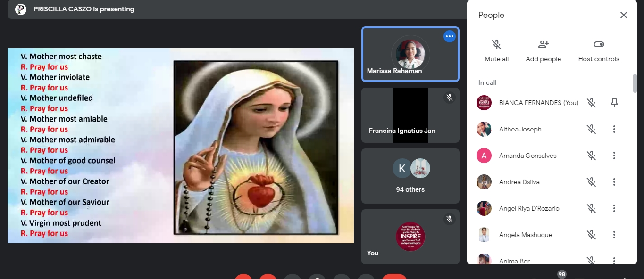
Task: Mute Althea Joseph's microphone
Action: tap(591, 129)
